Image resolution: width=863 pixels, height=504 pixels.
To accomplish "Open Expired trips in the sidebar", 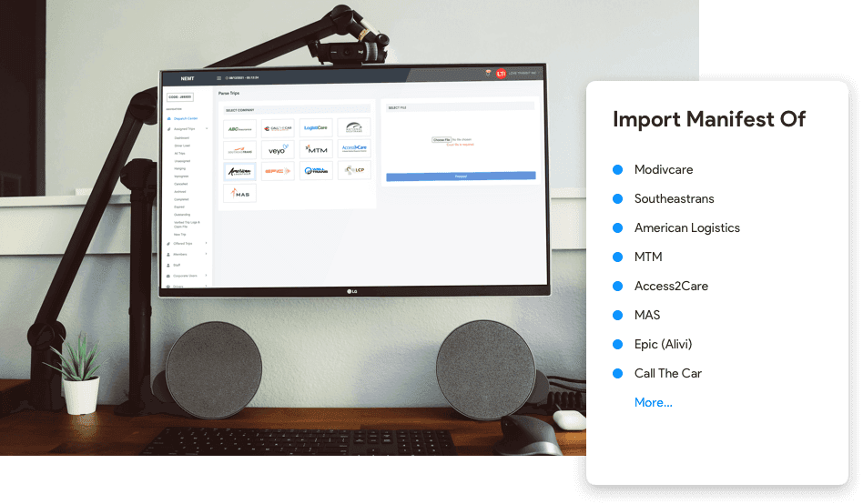I will (x=179, y=207).
